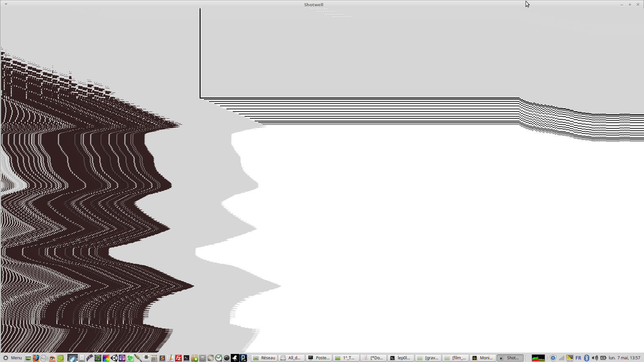Viewport: 644px width, 362px height.
Task: Open the Sublime Text launcher icon
Action: click(162, 358)
